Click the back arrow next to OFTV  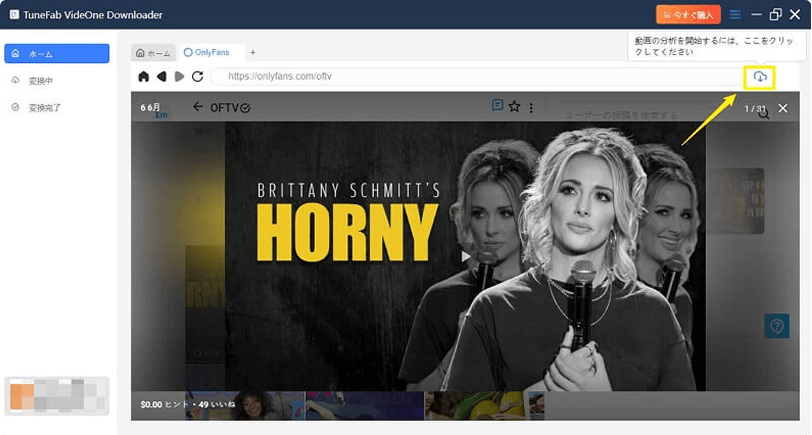[197, 107]
